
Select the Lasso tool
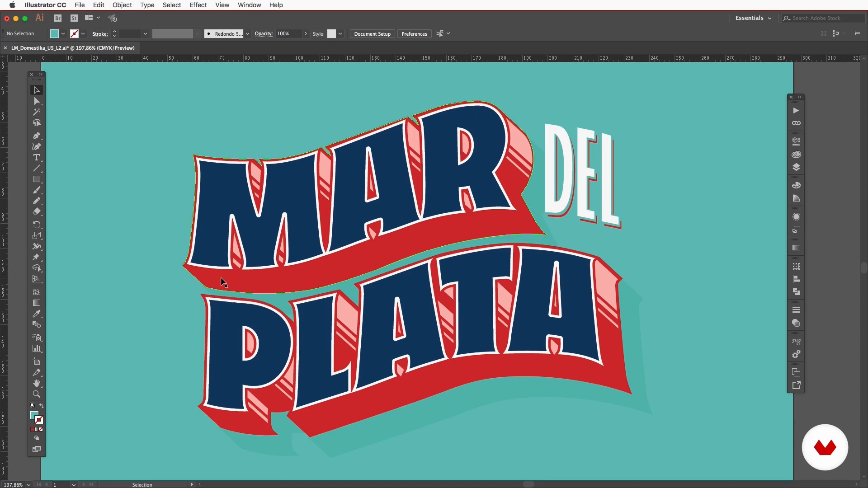click(x=37, y=123)
